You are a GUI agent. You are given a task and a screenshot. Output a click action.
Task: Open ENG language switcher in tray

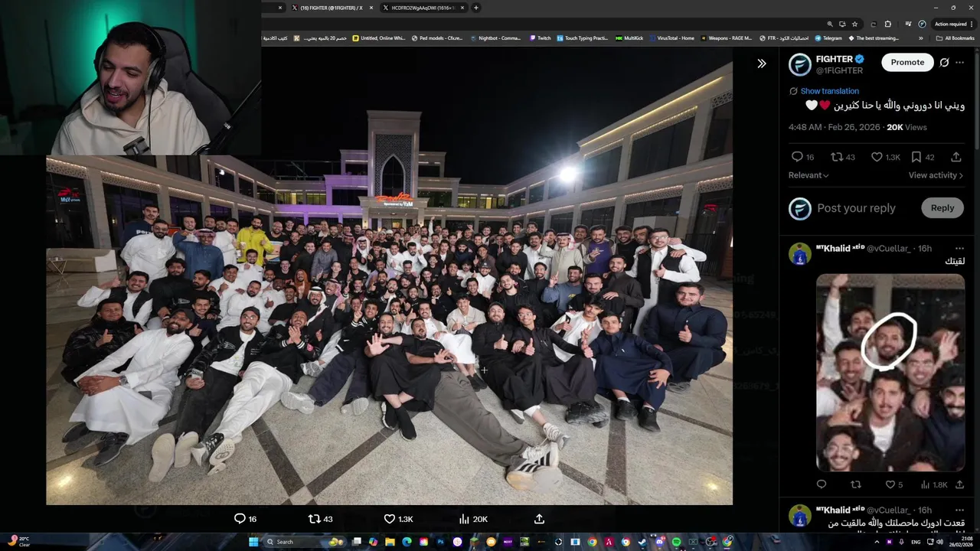916,542
